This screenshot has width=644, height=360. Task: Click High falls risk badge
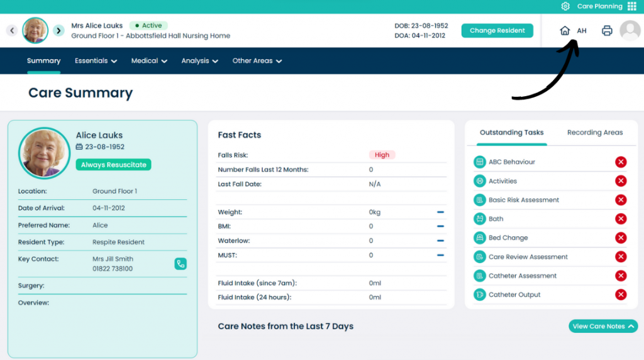click(x=382, y=155)
